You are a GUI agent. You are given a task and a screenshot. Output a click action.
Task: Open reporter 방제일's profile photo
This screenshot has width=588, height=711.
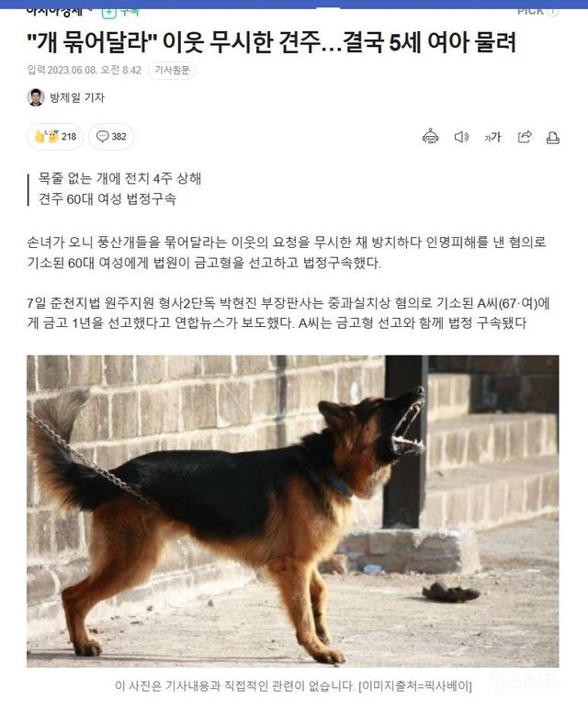click(x=35, y=97)
